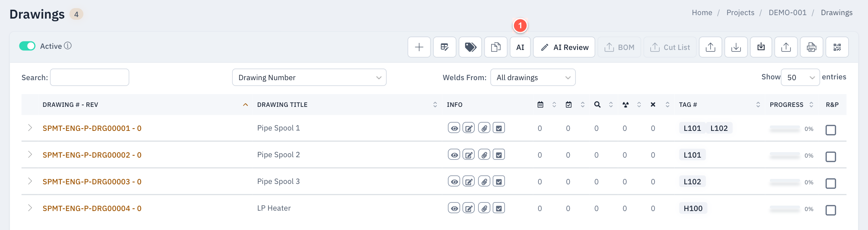Screen dimensions: 868x230
Task: Click edit icon for LP Heater
Action: (x=469, y=208)
